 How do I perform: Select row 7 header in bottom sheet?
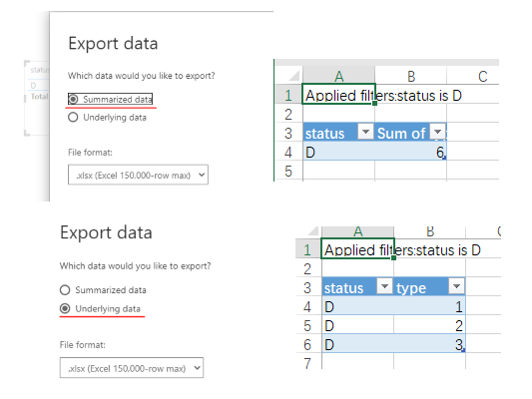pos(307,363)
